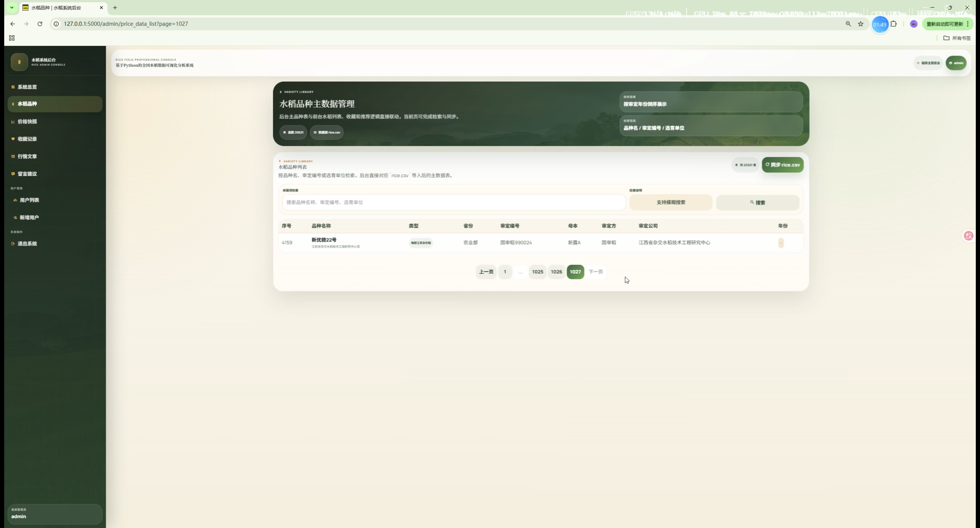Open the apps grid icon in bookmarks bar
Image resolution: width=980 pixels, height=528 pixels.
tap(12, 38)
